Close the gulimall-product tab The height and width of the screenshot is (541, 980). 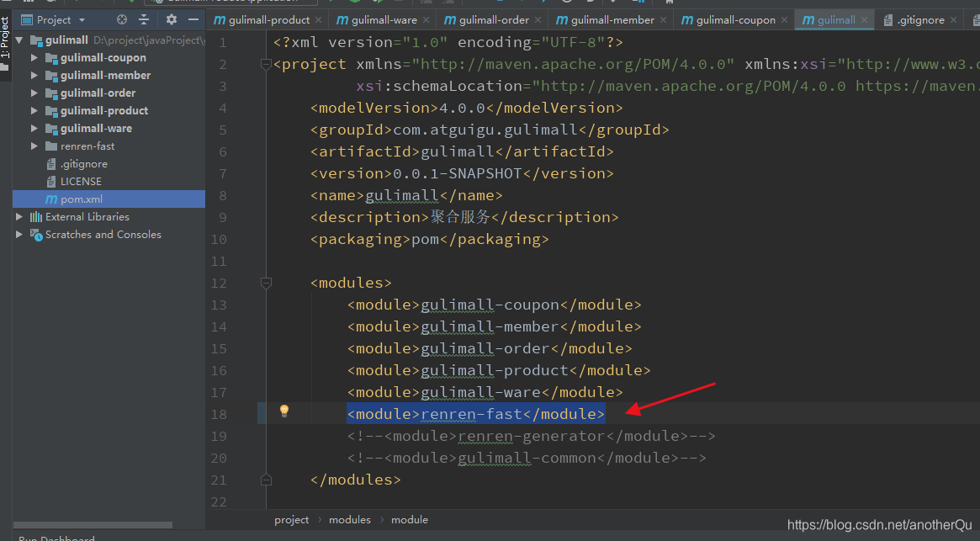pos(318,20)
